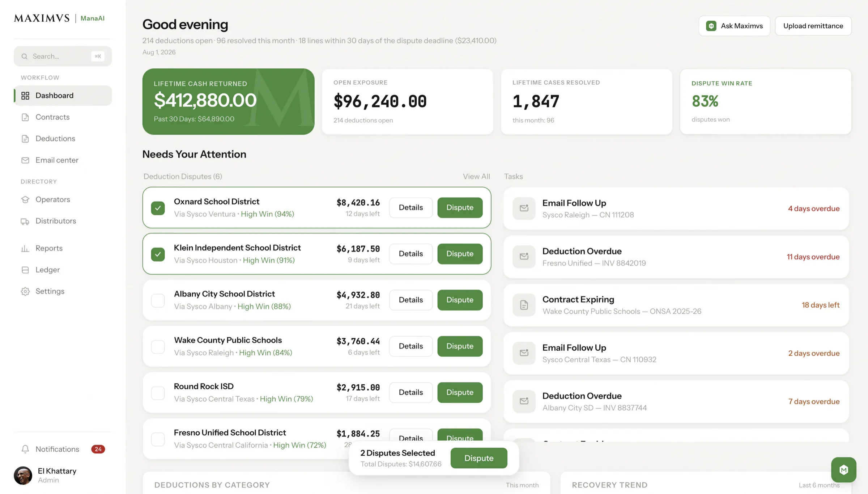Click the 24 notifications badge
Viewport: 868px width, 494px height.
[x=98, y=449]
